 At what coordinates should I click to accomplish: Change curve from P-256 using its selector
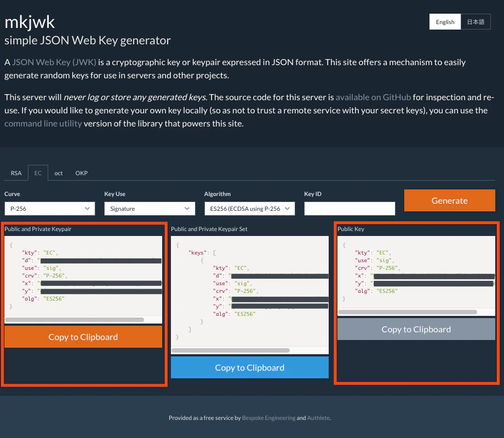(49, 209)
